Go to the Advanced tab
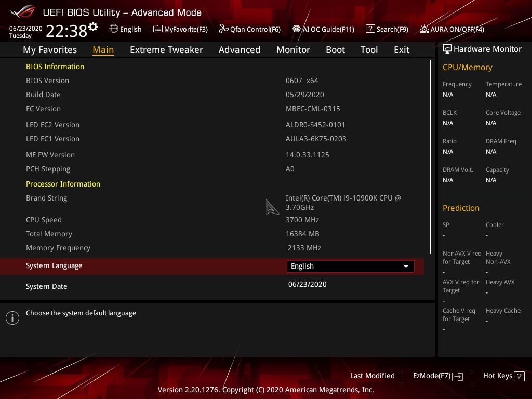The image size is (532, 399). [x=239, y=50]
